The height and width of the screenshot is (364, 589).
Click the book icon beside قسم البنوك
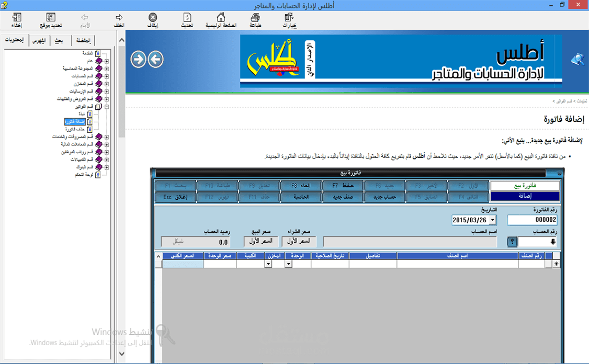coord(99,167)
